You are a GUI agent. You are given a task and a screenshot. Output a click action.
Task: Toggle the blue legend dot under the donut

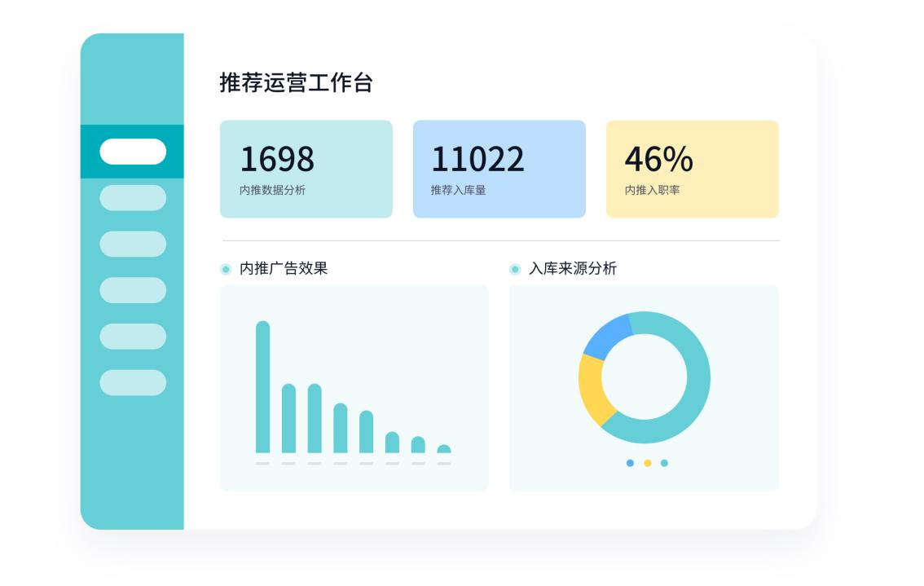pos(630,463)
